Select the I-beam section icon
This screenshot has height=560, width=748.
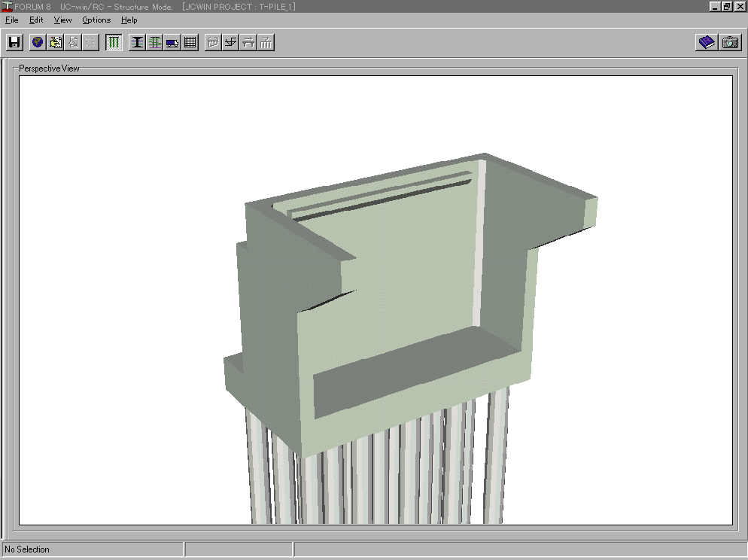point(137,42)
